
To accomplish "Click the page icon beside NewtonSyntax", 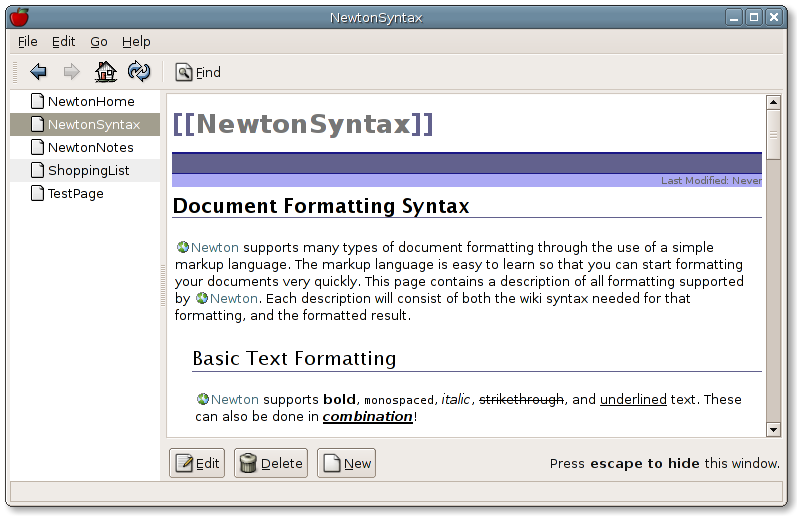I will tap(37, 124).
